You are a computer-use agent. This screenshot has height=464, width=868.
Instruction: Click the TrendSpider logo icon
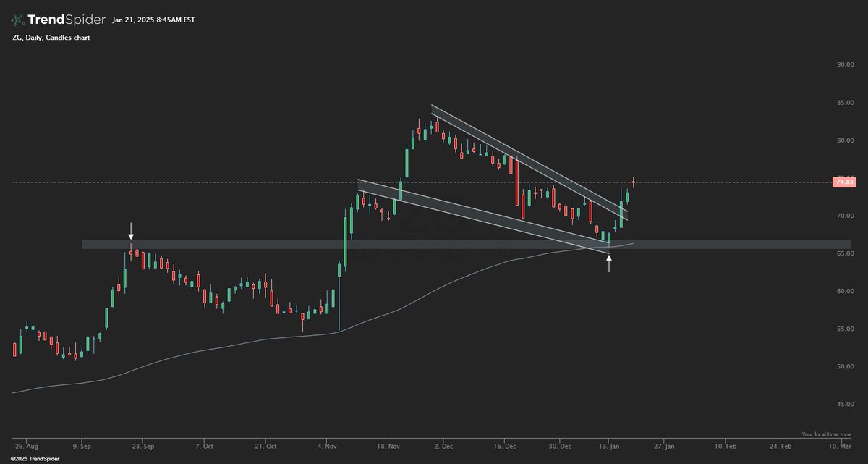tap(18, 20)
